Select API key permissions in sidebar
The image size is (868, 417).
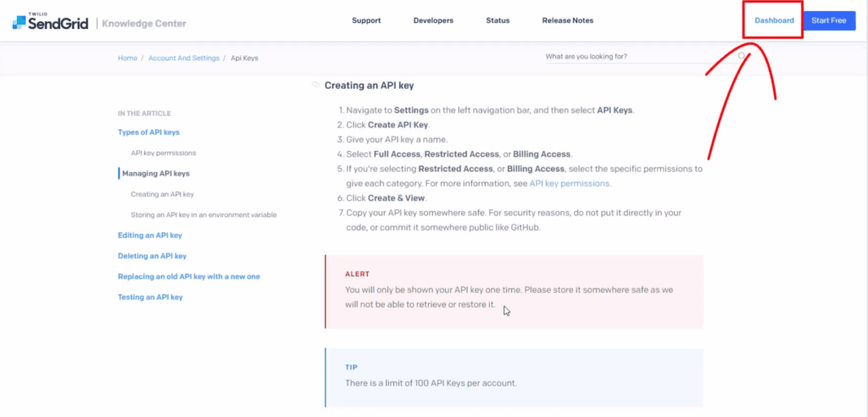coord(164,153)
